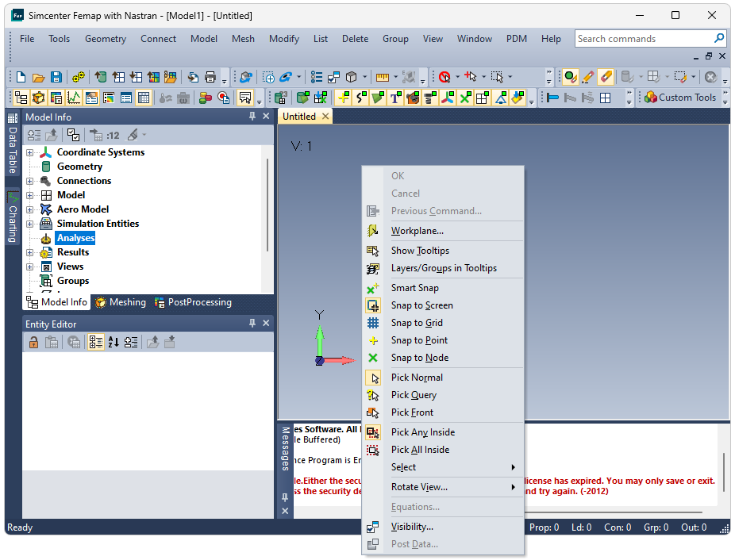735x560 pixels.
Task: Click the lock icon in Entity Editor
Action: (x=33, y=343)
